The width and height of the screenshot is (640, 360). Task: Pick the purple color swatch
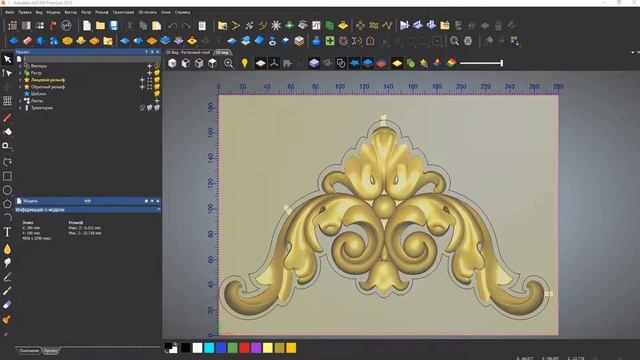point(256,348)
